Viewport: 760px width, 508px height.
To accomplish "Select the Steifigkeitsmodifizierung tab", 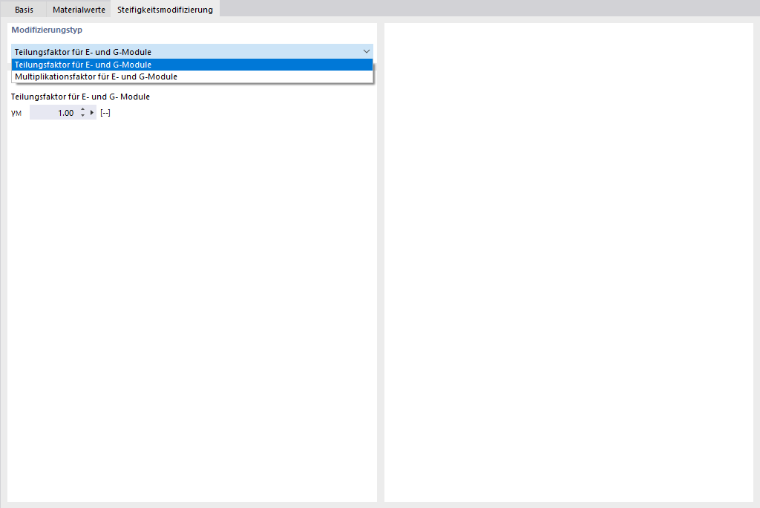I will coord(165,10).
